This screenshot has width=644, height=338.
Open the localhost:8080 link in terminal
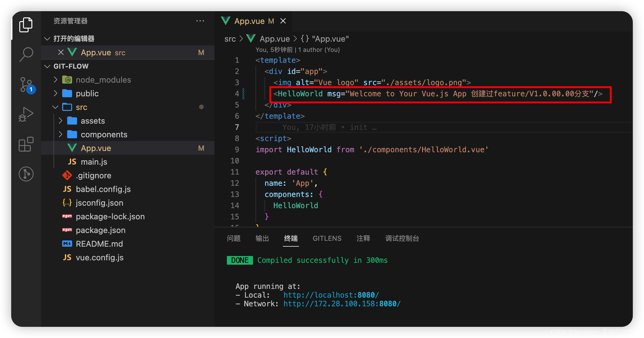(331, 295)
